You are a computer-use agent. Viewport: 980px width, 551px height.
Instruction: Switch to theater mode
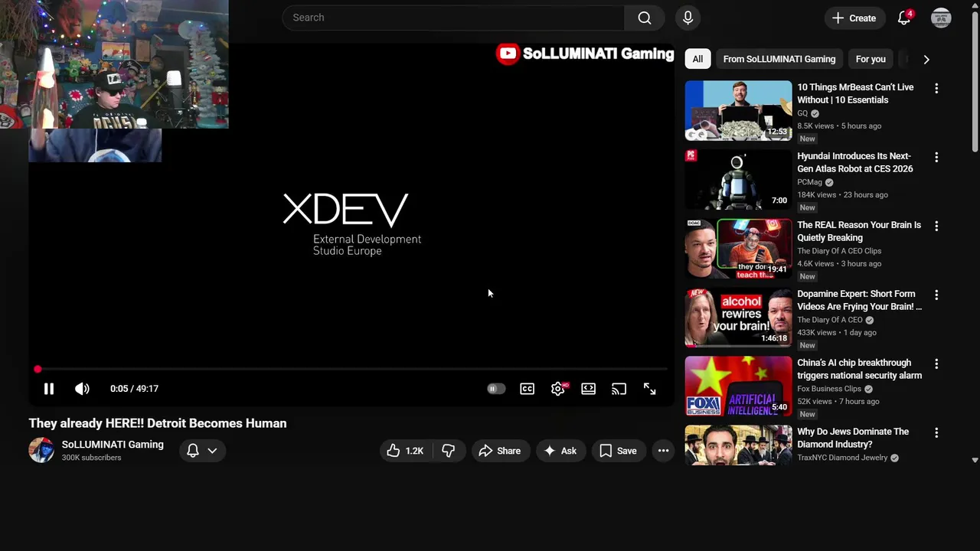[x=588, y=389]
